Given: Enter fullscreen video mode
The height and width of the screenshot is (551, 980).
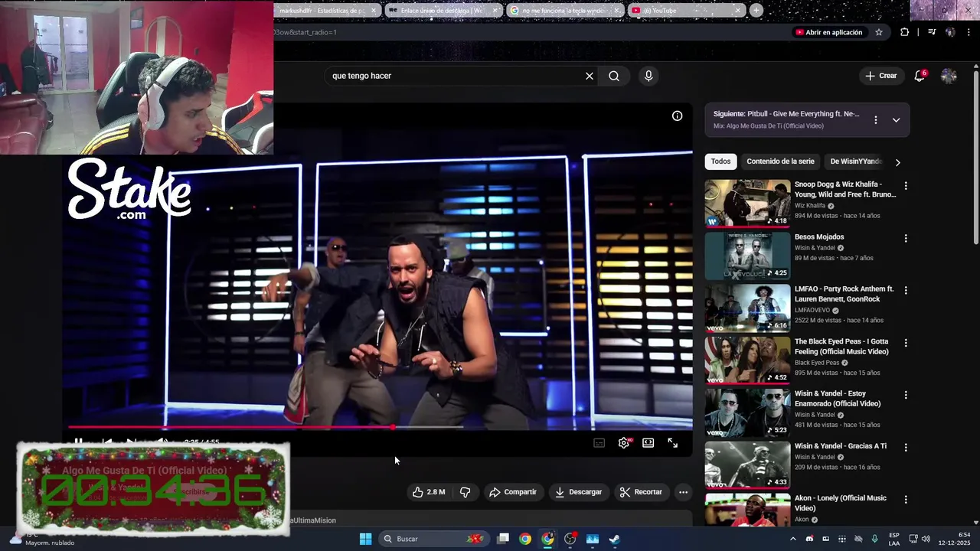Looking at the screenshot, I should click(x=673, y=442).
